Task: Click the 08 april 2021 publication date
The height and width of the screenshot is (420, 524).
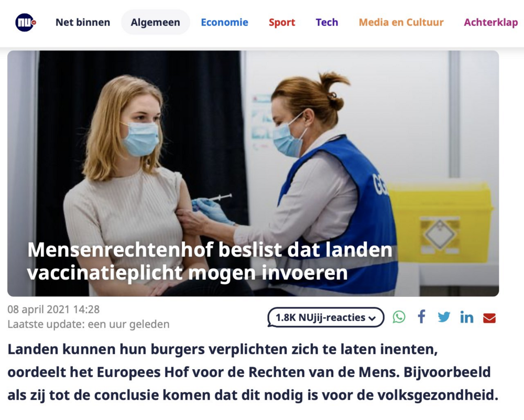Action: click(53, 309)
